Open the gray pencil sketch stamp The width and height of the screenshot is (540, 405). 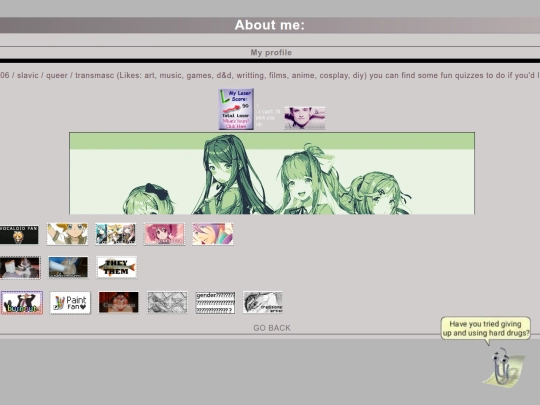click(x=167, y=302)
